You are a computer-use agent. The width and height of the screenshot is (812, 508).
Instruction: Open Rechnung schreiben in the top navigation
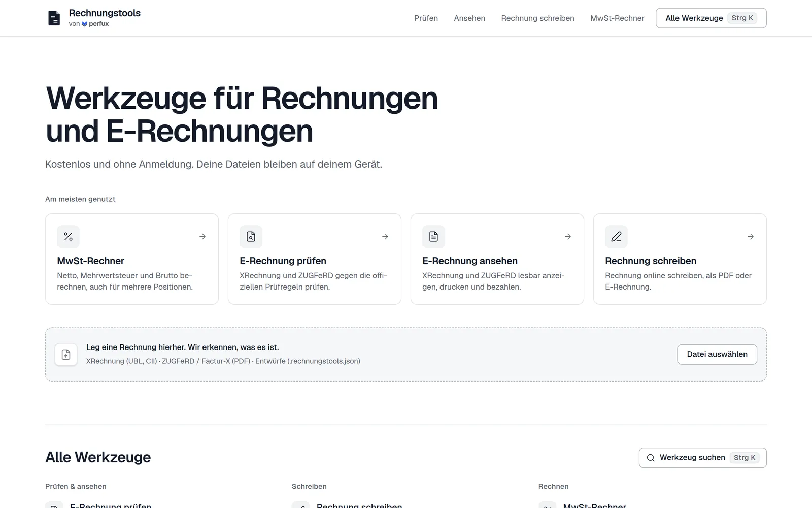537,18
